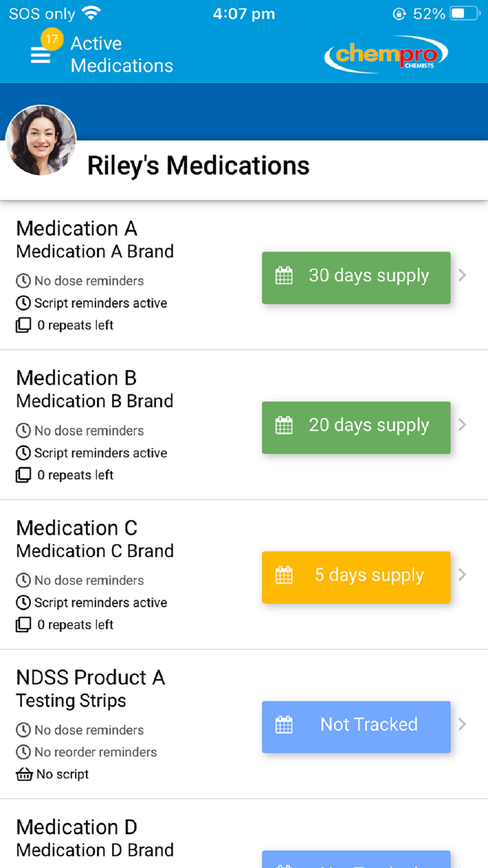The width and height of the screenshot is (488, 868).
Task: Tap the Chempro Chemists logo
Action: click(x=386, y=54)
